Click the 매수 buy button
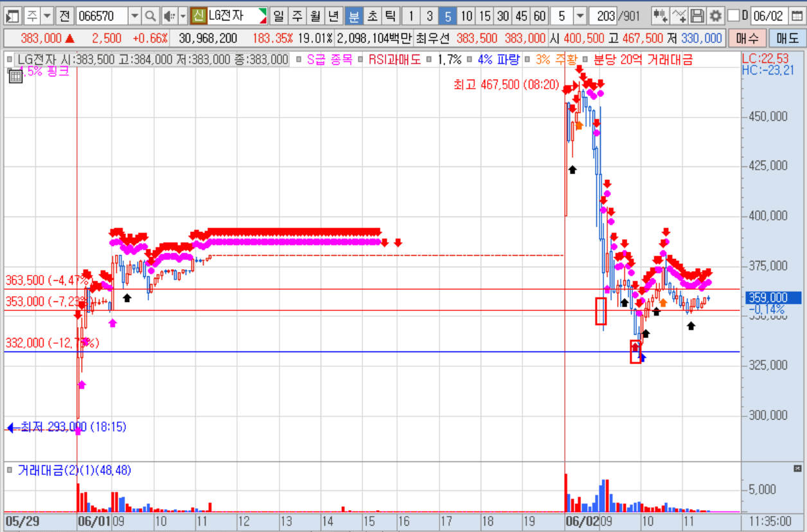Image resolution: width=807 pixels, height=532 pixels. pyautogui.click(x=747, y=39)
